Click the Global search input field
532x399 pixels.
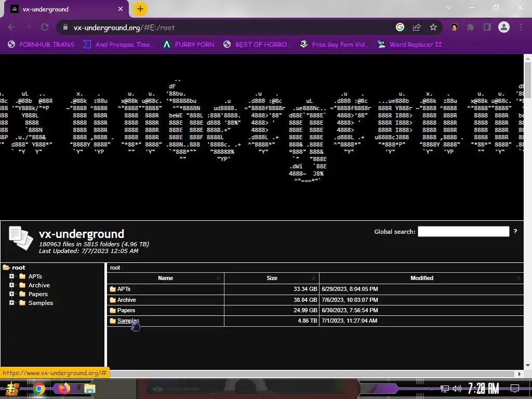(463, 231)
